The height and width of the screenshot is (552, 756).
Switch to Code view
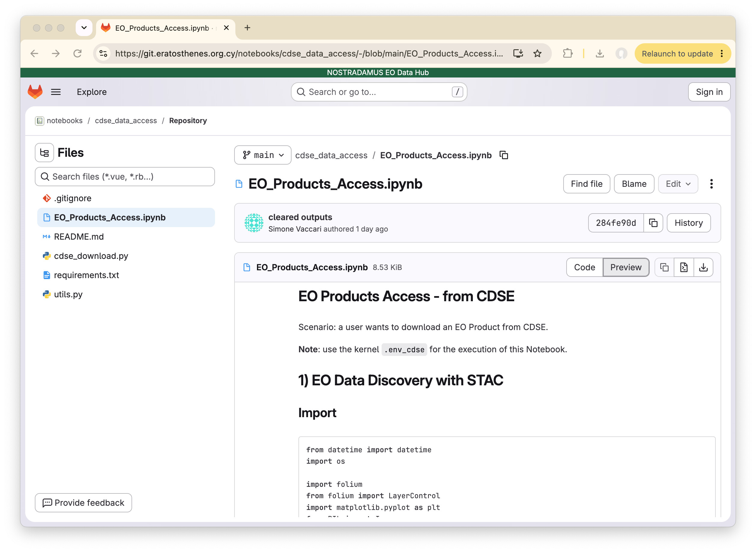[585, 267]
